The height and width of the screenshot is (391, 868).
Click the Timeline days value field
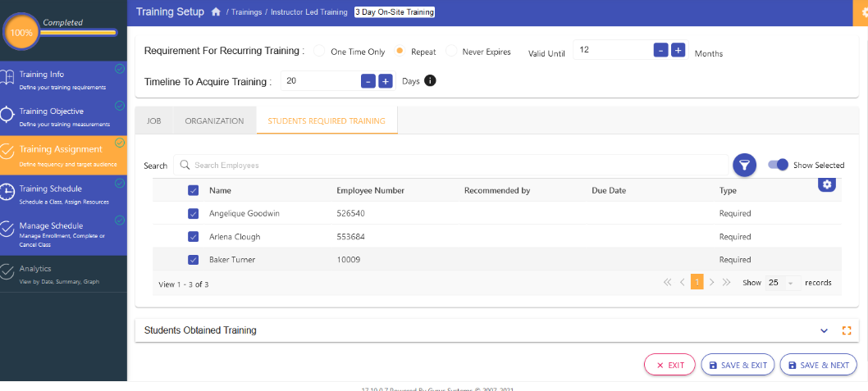pyautogui.click(x=320, y=81)
